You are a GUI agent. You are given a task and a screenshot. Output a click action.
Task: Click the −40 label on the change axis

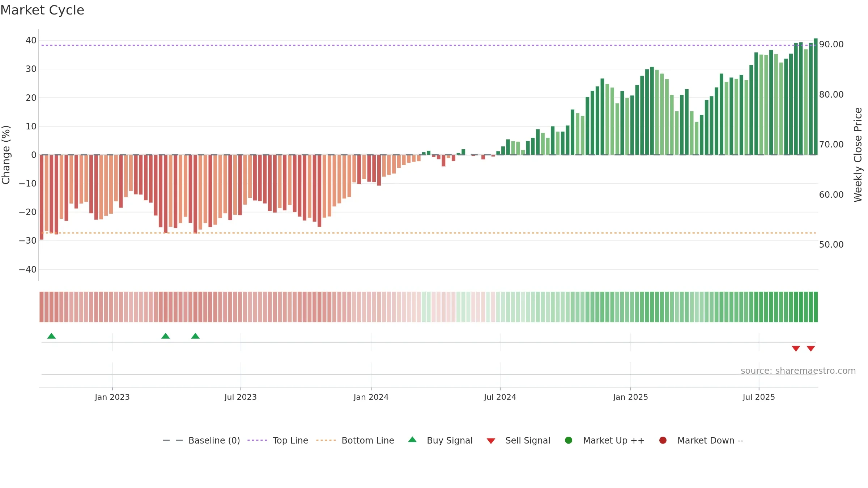28,269
